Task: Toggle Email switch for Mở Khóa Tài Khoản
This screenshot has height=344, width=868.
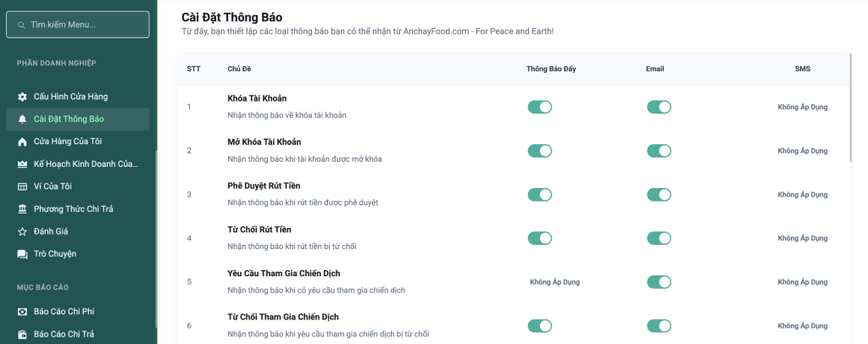Action: pyautogui.click(x=659, y=151)
